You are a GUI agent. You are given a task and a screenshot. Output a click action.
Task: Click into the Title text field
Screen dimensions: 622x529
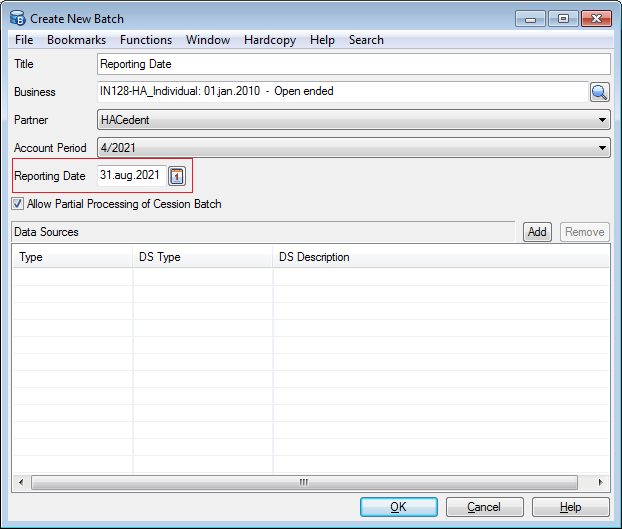coord(353,64)
